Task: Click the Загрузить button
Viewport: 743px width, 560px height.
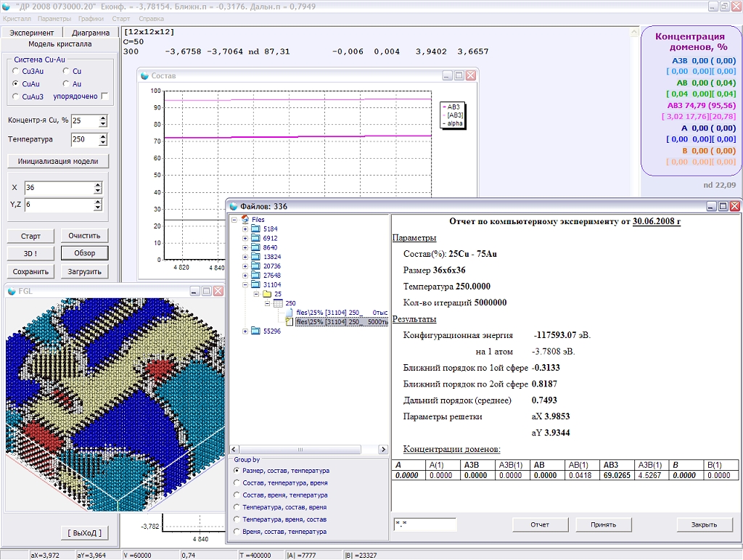Action: [x=84, y=271]
